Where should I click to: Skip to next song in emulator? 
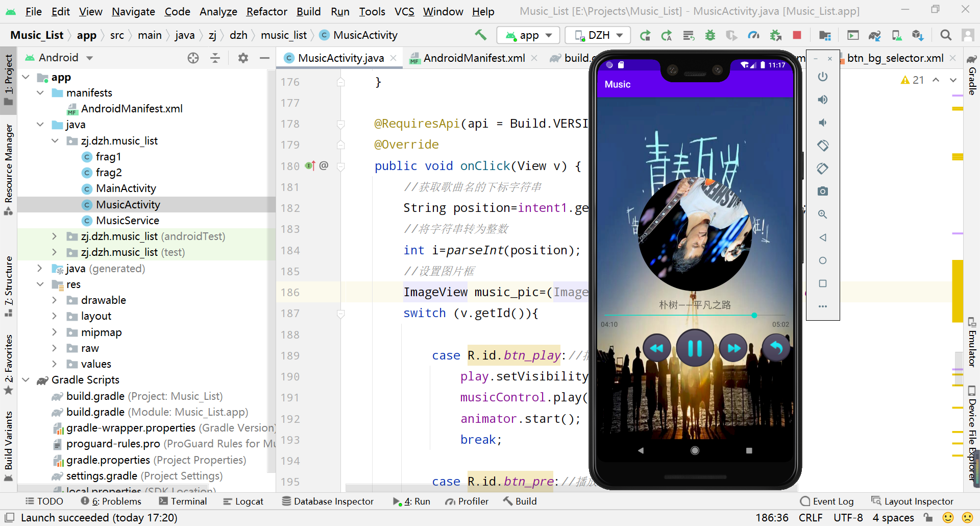(733, 348)
